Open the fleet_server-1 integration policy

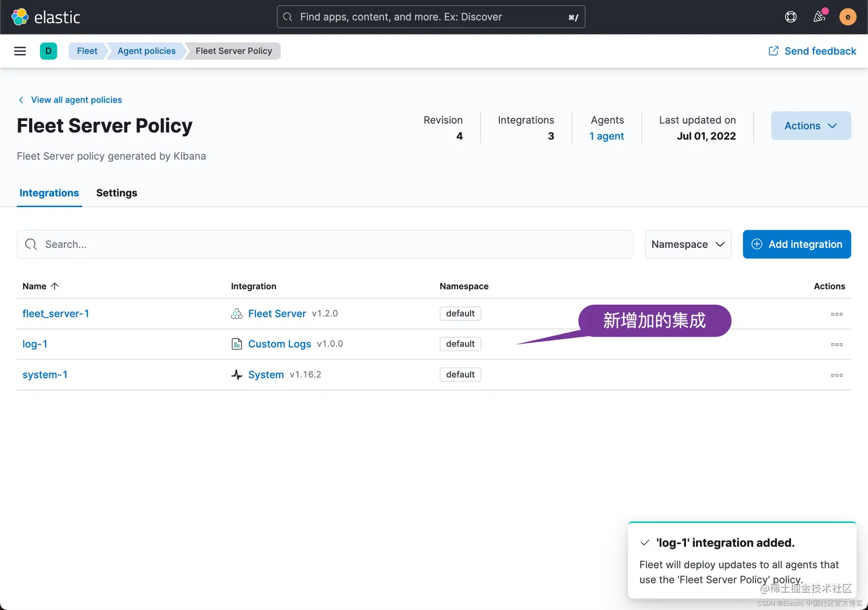coord(56,314)
